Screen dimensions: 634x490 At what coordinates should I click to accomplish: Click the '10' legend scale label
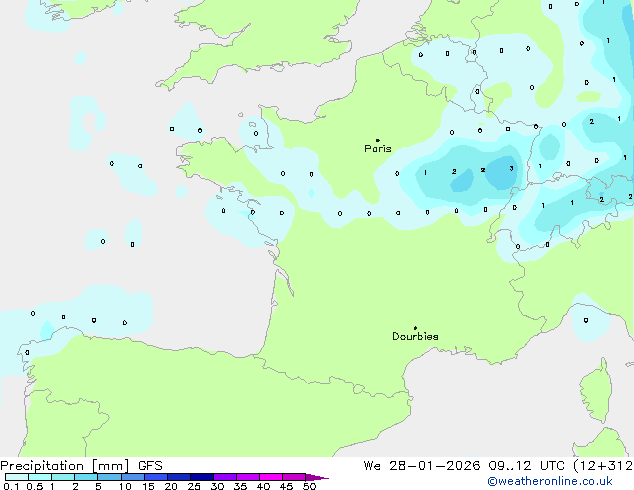click(x=125, y=486)
